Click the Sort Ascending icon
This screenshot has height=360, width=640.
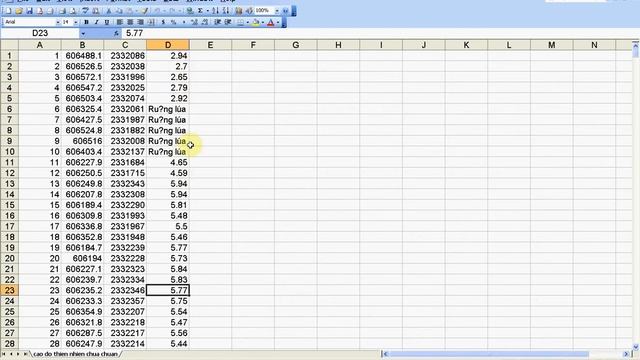(x=216, y=11)
